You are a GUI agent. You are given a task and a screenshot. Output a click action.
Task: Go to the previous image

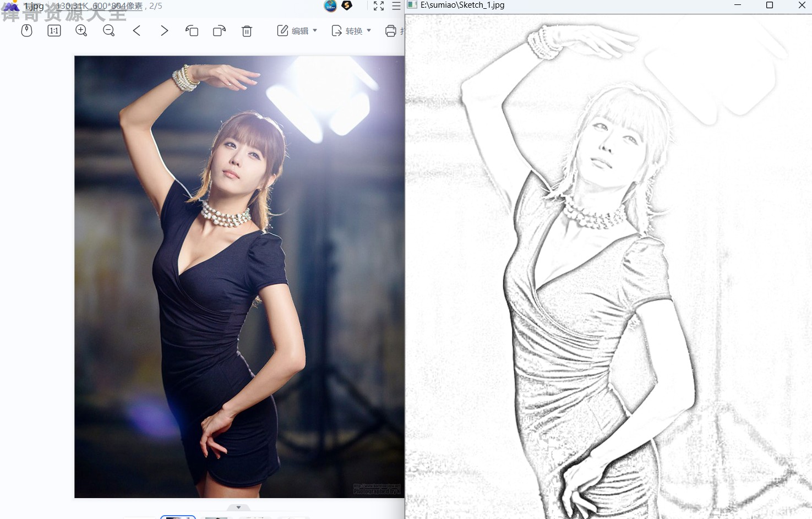click(x=137, y=31)
